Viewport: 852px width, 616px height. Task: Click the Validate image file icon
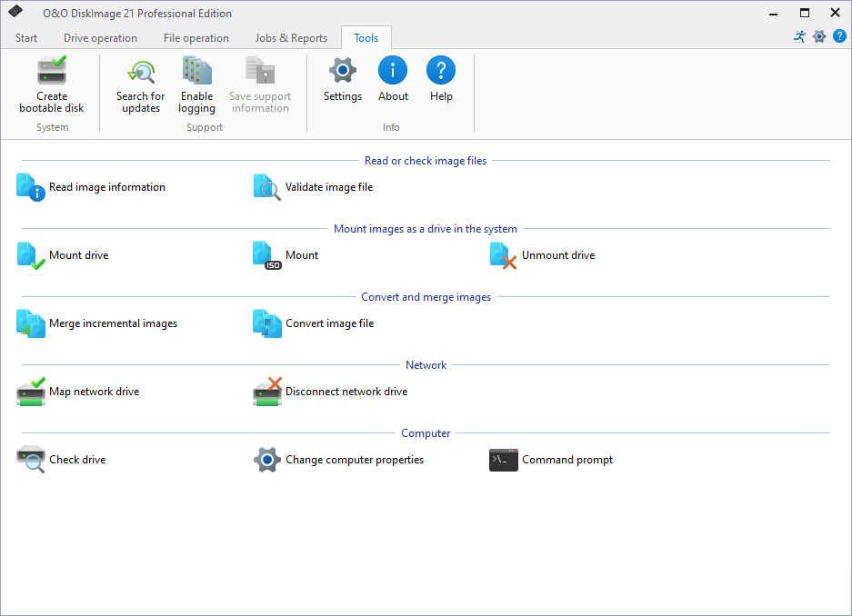[x=267, y=187]
